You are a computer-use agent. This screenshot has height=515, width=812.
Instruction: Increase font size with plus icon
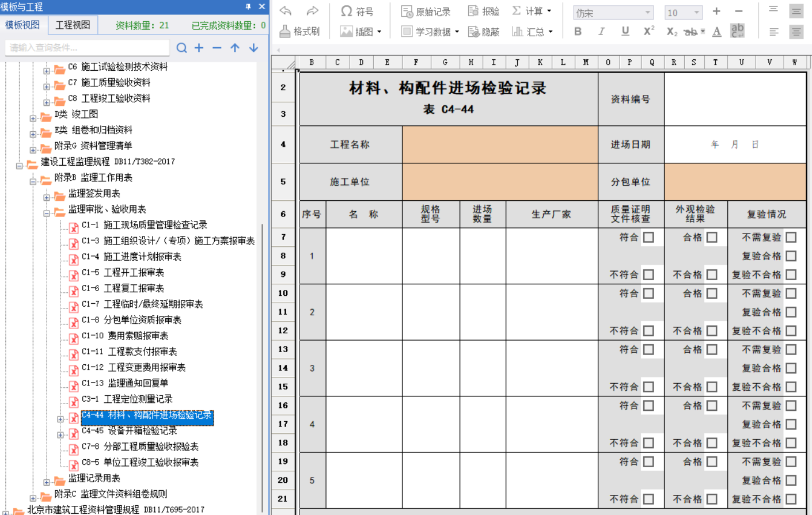click(716, 11)
